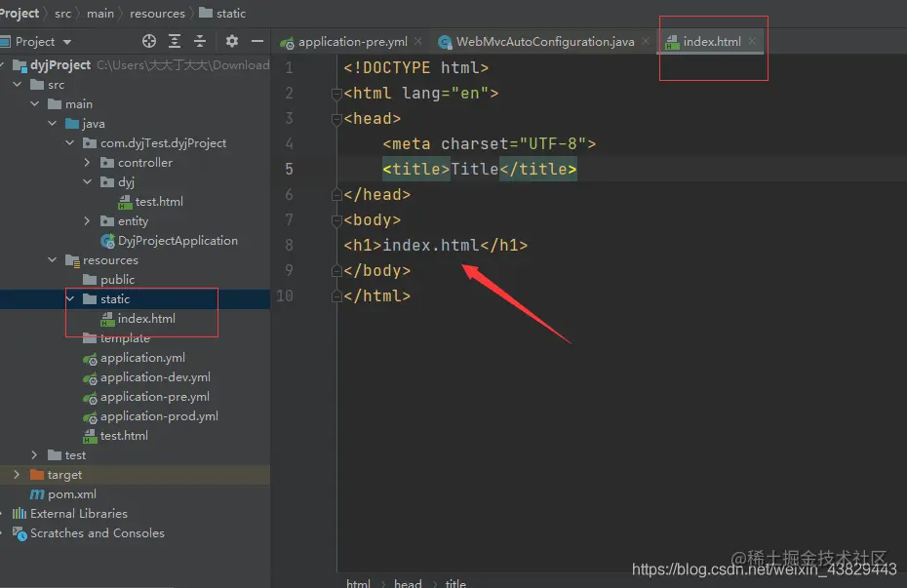Click breadcrumb 'static' in navigation bar
The width and height of the screenshot is (907, 588).
pyautogui.click(x=231, y=14)
